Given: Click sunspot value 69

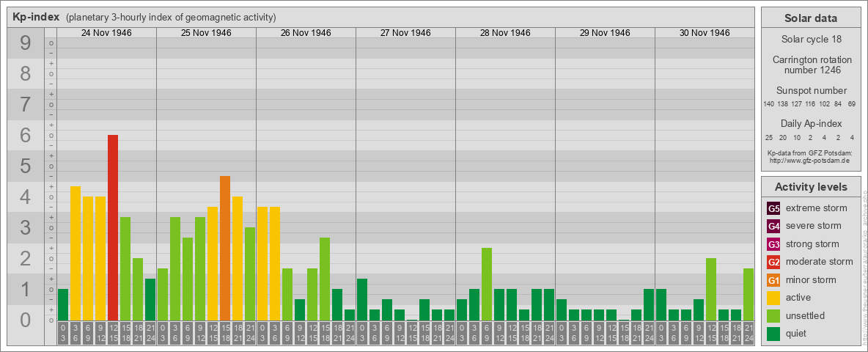Looking at the screenshot, I should (852, 104).
